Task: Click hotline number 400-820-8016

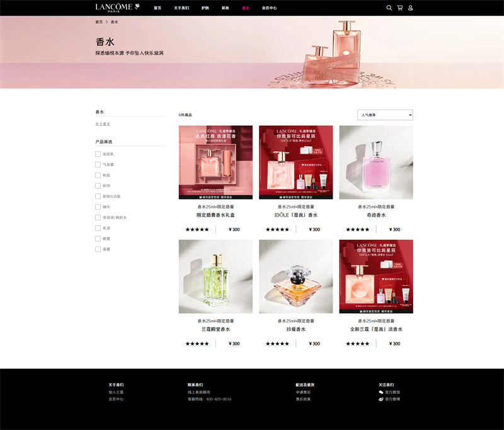Action: click(x=219, y=399)
